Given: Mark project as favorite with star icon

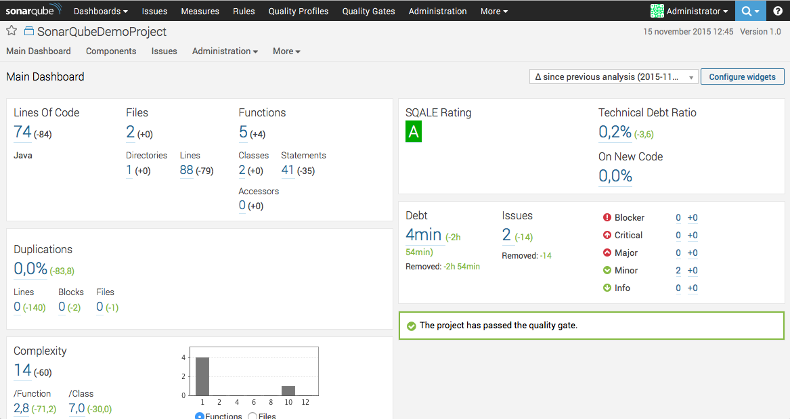Looking at the screenshot, I should (11, 32).
